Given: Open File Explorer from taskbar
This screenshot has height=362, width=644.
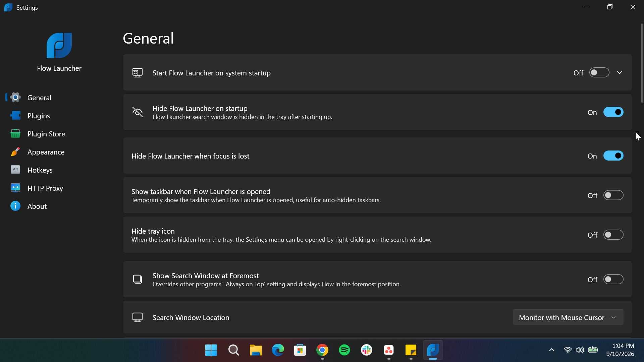Looking at the screenshot, I should click(256, 350).
